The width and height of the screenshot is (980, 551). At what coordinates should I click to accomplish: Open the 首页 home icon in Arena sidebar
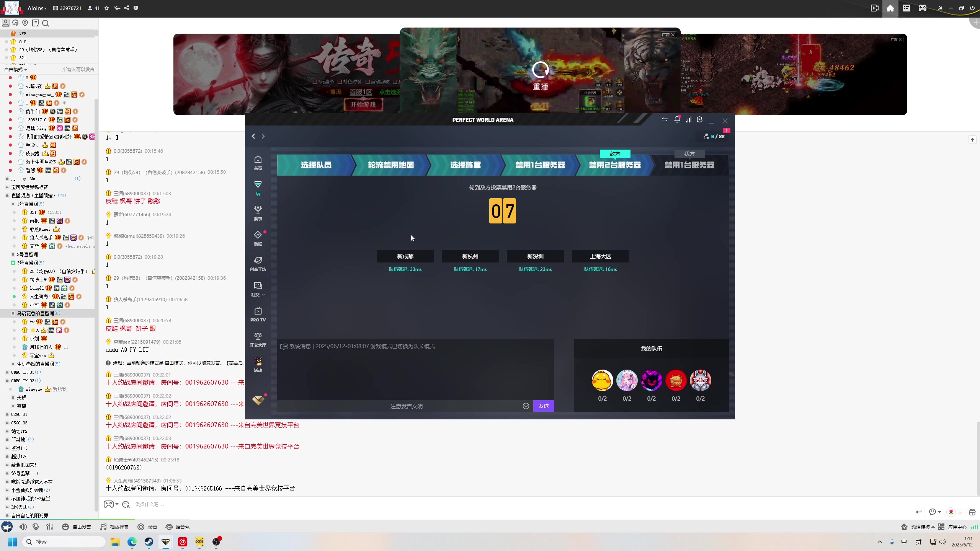click(258, 163)
